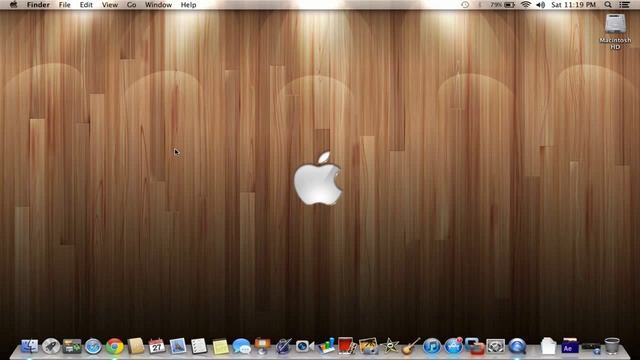Open App Store icon with badge
The width and height of the screenshot is (640, 360).
click(x=453, y=346)
